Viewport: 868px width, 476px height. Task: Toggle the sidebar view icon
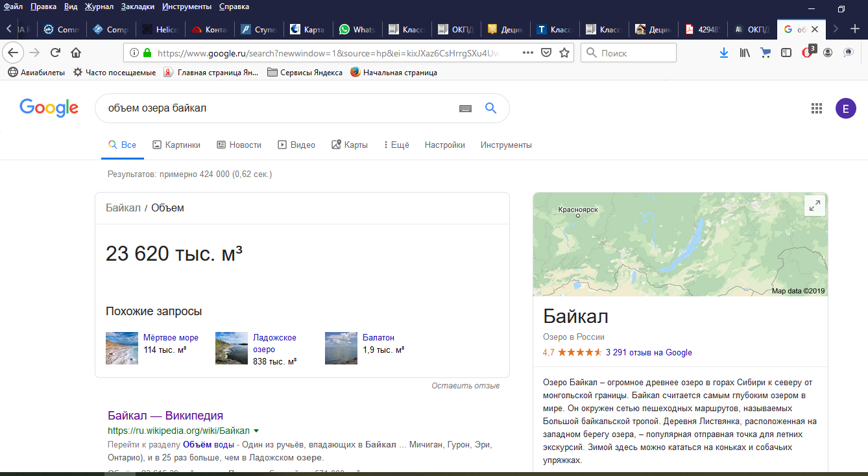click(x=786, y=53)
